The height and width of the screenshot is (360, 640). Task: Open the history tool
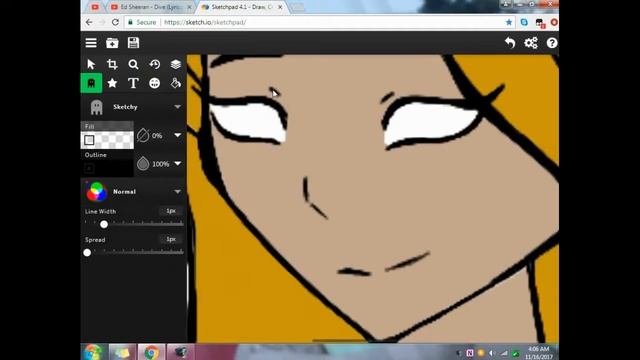coord(155,64)
